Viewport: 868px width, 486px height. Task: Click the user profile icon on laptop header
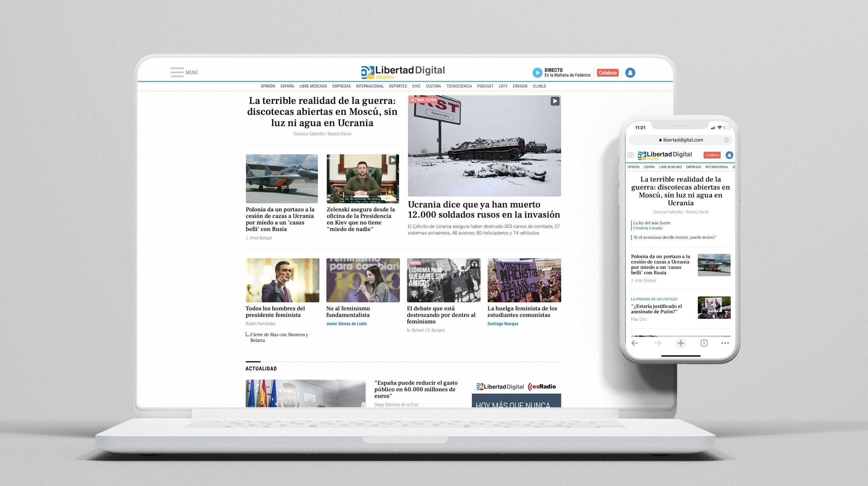[x=630, y=73]
